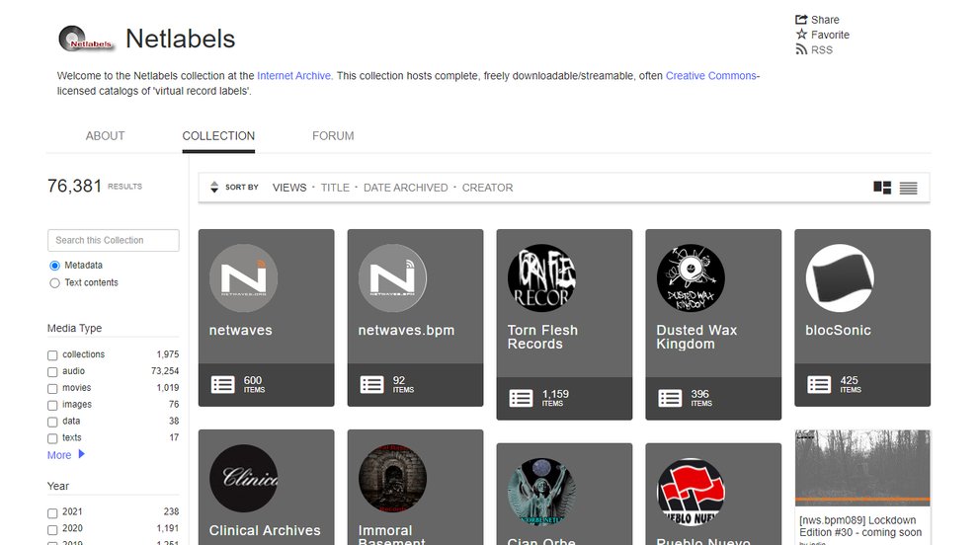The width and height of the screenshot is (980, 545).
Task: Check the audio media type checkbox
Action: (52, 371)
